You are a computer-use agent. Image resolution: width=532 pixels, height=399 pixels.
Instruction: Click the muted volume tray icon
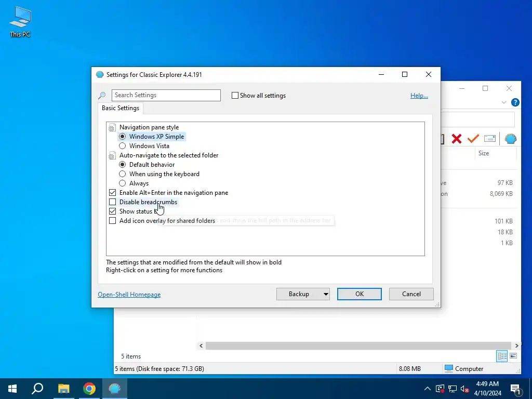pyautogui.click(x=465, y=389)
